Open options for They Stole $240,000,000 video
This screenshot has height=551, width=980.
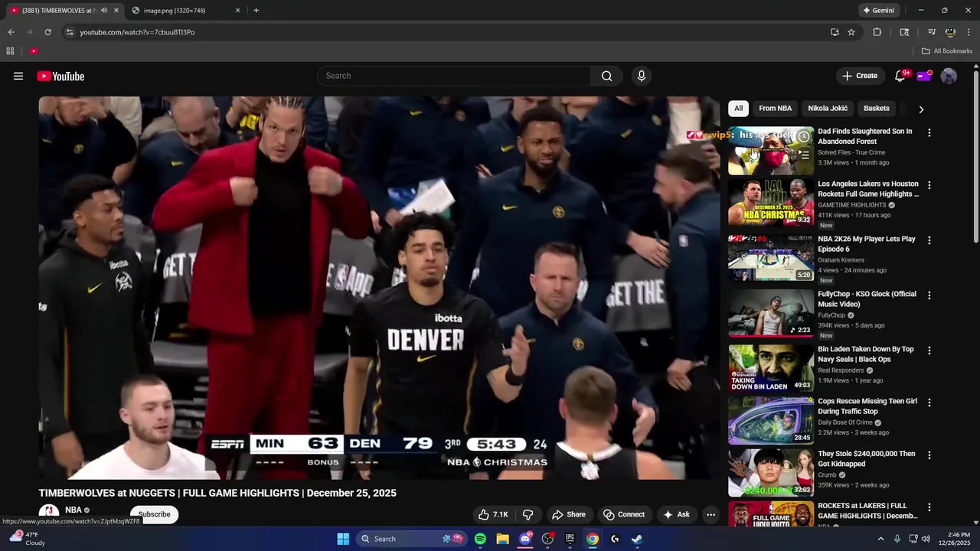(929, 455)
